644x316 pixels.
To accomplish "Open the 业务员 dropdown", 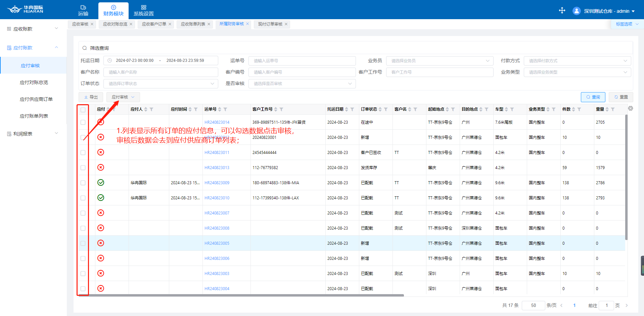I will 439,61.
